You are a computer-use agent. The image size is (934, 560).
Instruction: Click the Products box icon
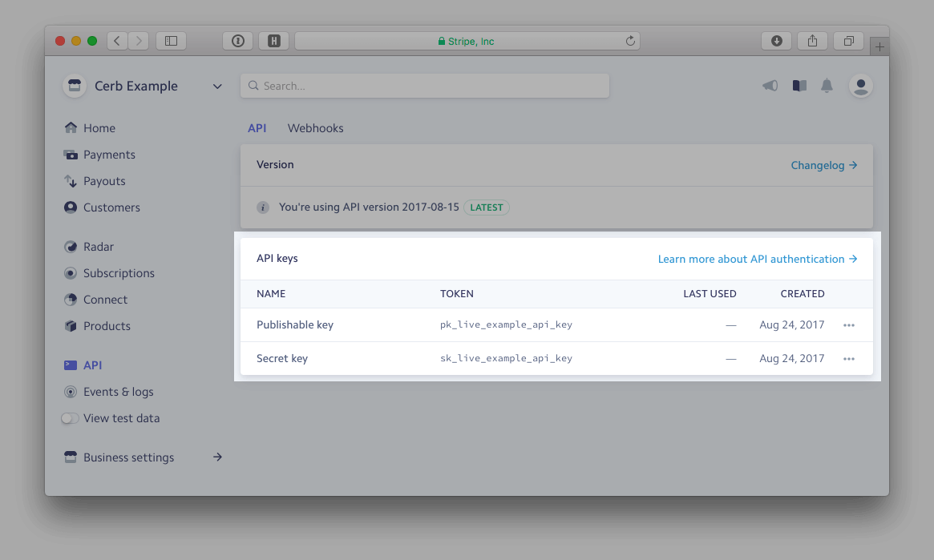(x=71, y=325)
